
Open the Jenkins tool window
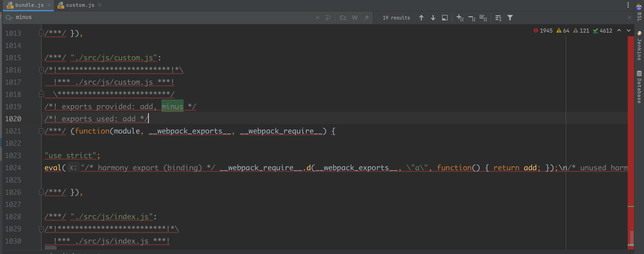click(x=639, y=46)
